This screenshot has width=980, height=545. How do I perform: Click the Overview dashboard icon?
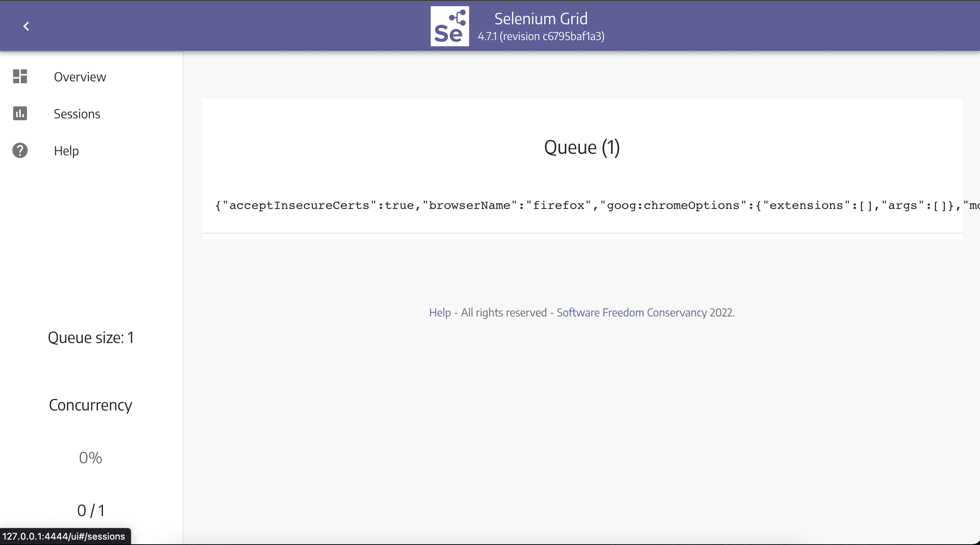coord(20,76)
